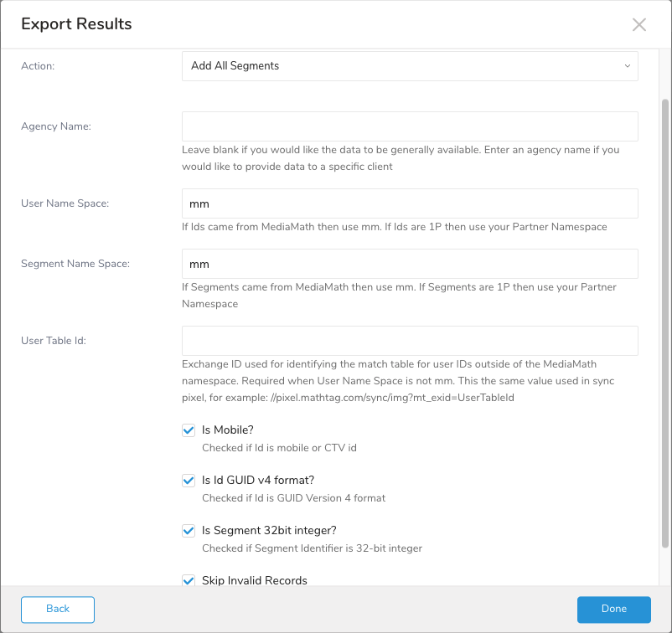
Task: Select the User Table Id field
Action: (410, 341)
